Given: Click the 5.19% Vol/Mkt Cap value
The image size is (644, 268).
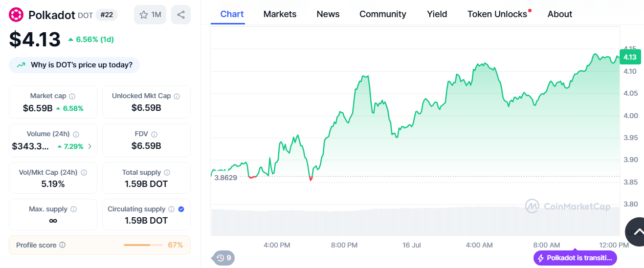Looking at the screenshot, I should pyautogui.click(x=53, y=184).
